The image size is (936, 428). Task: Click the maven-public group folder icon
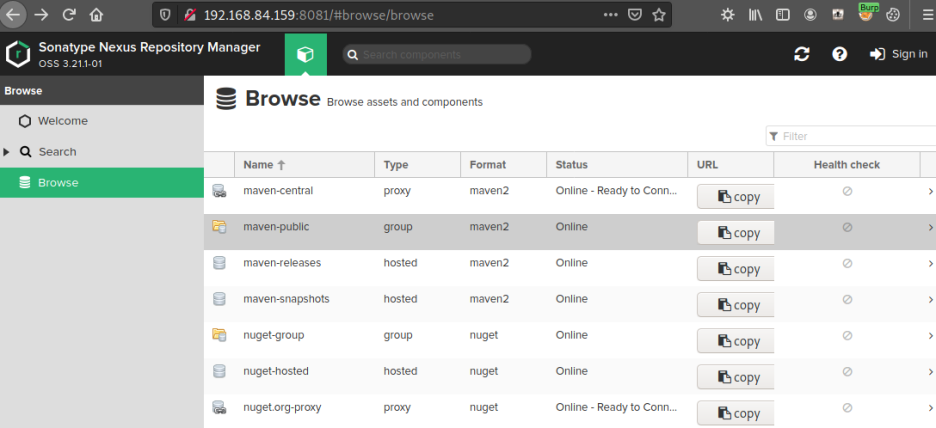coord(219,227)
